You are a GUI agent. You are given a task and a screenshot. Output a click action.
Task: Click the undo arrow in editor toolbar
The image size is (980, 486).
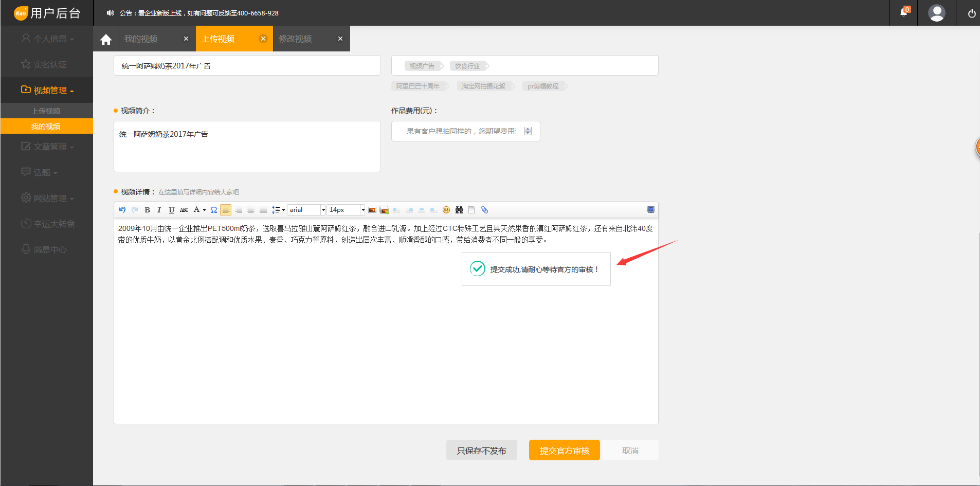tap(122, 210)
